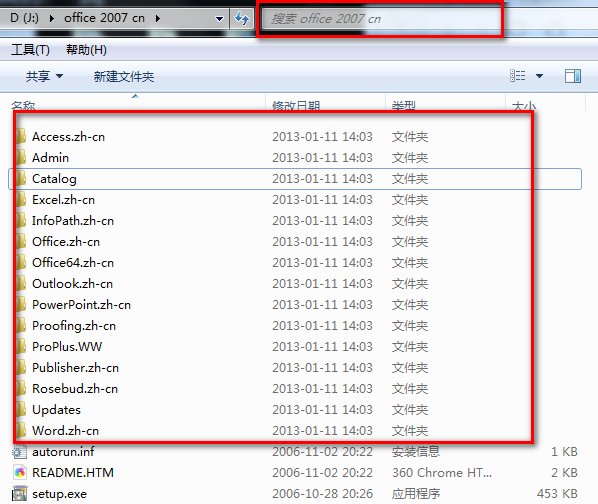Select the Office64.zh-cn folder icon
The height and width of the screenshot is (504, 598).
pos(20,262)
